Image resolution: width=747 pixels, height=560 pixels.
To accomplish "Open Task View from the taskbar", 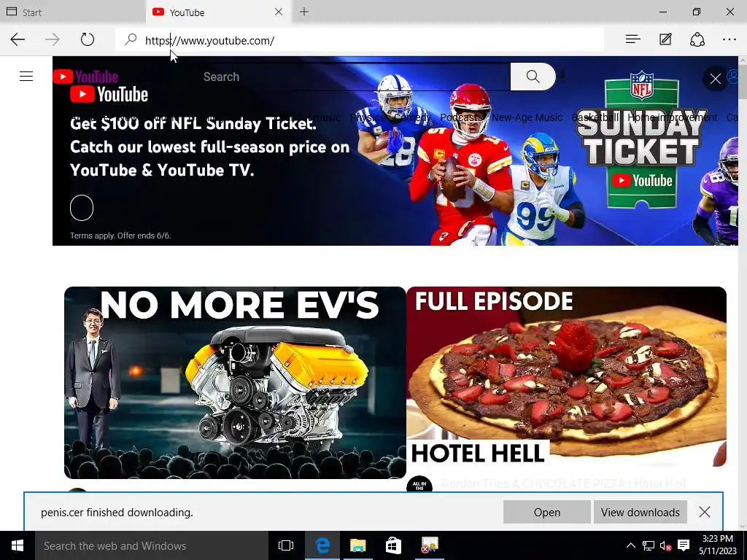I will (286, 545).
